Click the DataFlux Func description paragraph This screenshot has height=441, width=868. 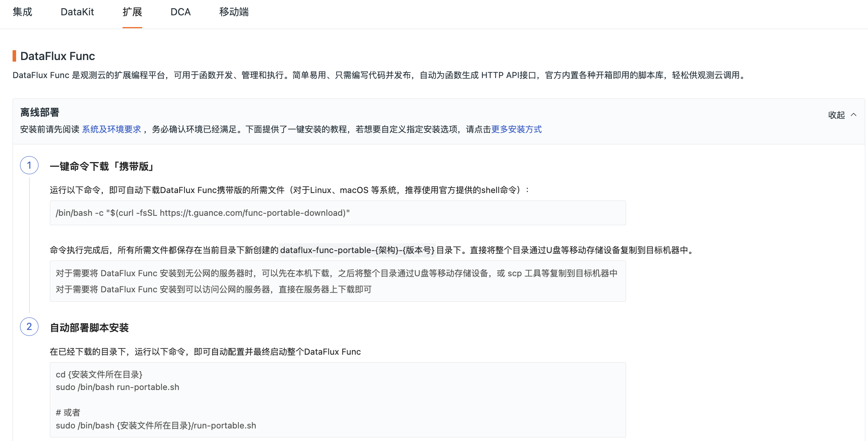(x=380, y=75)
